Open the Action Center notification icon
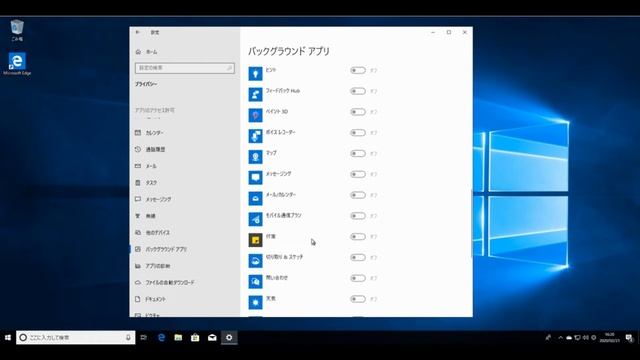This screenshot has height=360, width=640. pyautogui.click(x=629, y=338)
